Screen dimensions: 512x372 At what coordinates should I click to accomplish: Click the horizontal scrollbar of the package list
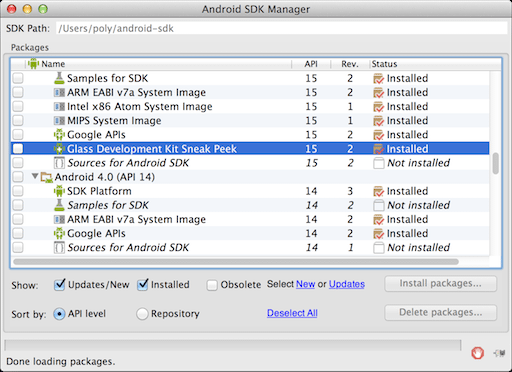(236, 262)
